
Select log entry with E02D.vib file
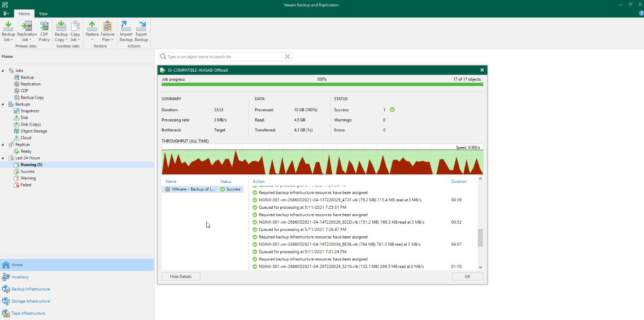click(x=363, y=222)
